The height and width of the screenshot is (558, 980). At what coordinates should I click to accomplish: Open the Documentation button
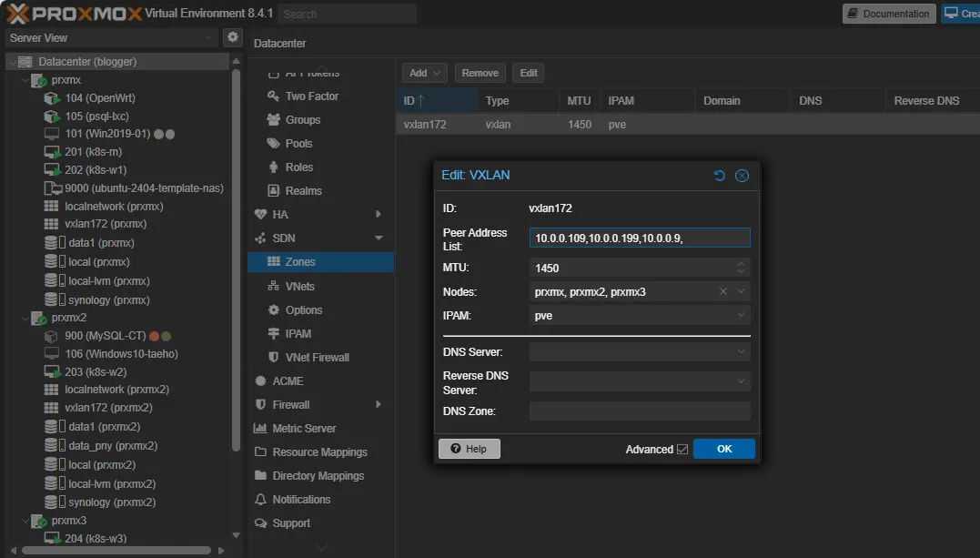889,13
